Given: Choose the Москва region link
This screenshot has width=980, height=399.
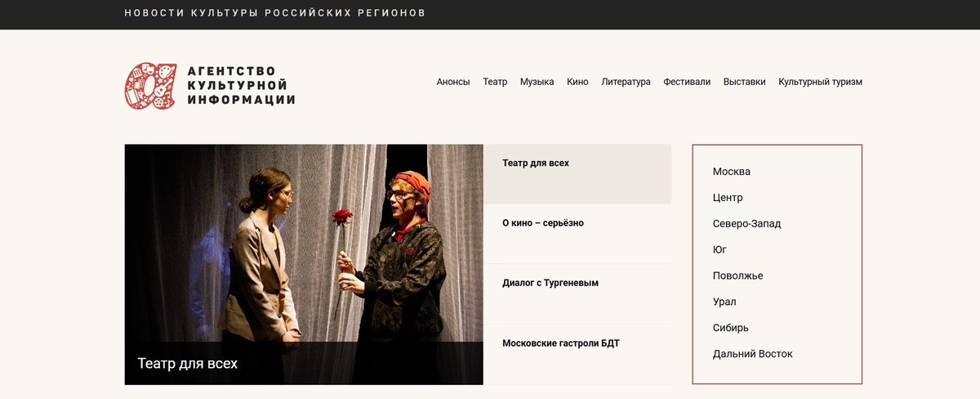Looking at the screenshot, I should (x=731, y=172).
